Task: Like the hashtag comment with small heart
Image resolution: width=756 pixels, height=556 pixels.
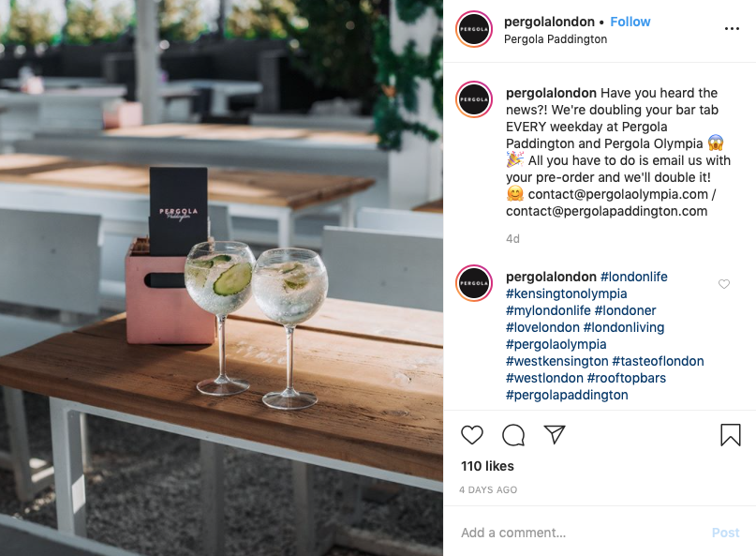Action: (724, 284)
